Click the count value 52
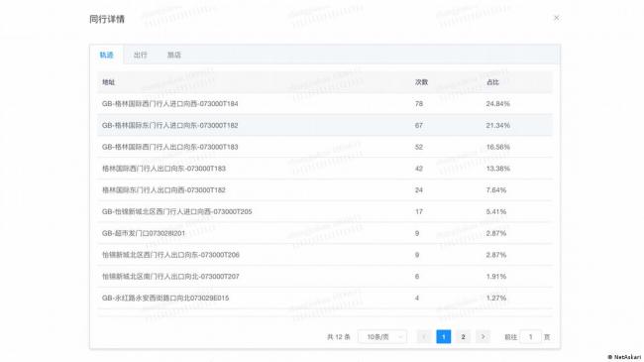The height and width of the screenshot is (362, 644). point(419,147)
